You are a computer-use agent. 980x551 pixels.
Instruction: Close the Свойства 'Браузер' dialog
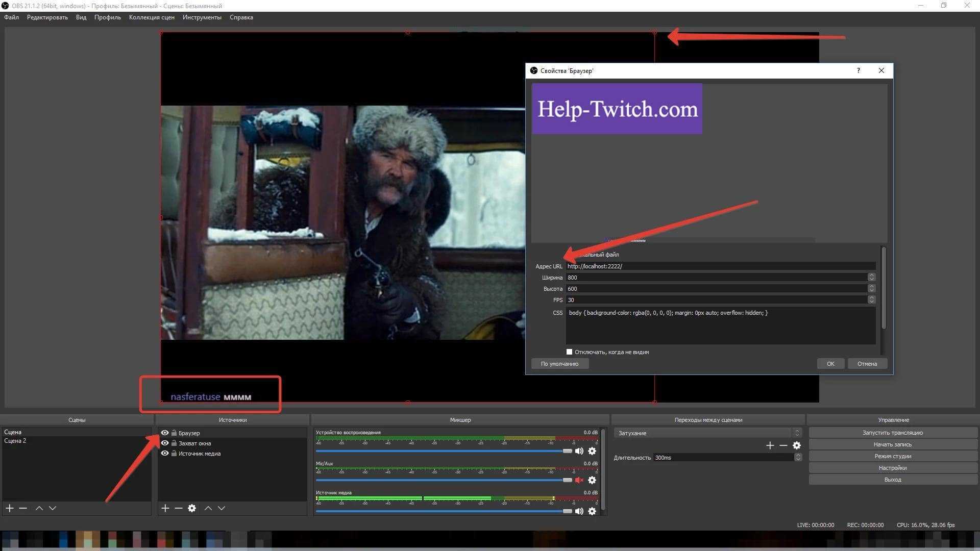click(881, 70)
